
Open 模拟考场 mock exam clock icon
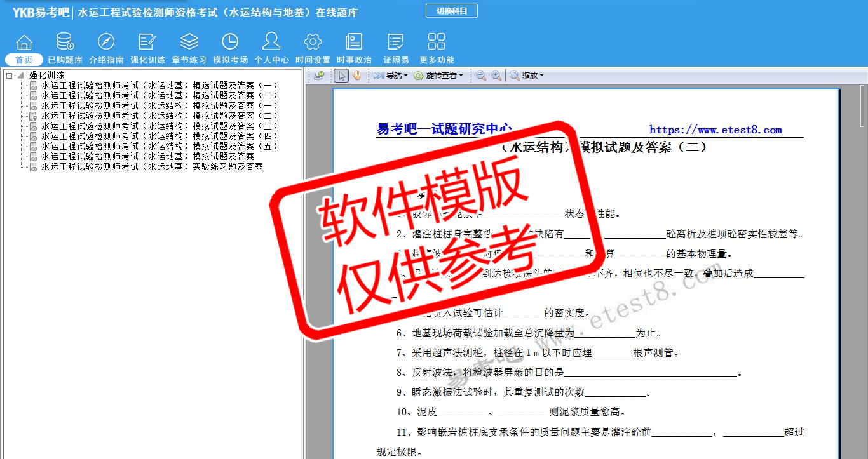tap(230, 49)
